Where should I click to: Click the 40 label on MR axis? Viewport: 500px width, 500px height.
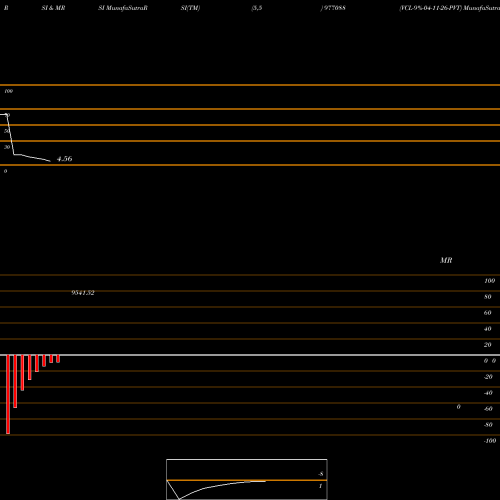488,329
